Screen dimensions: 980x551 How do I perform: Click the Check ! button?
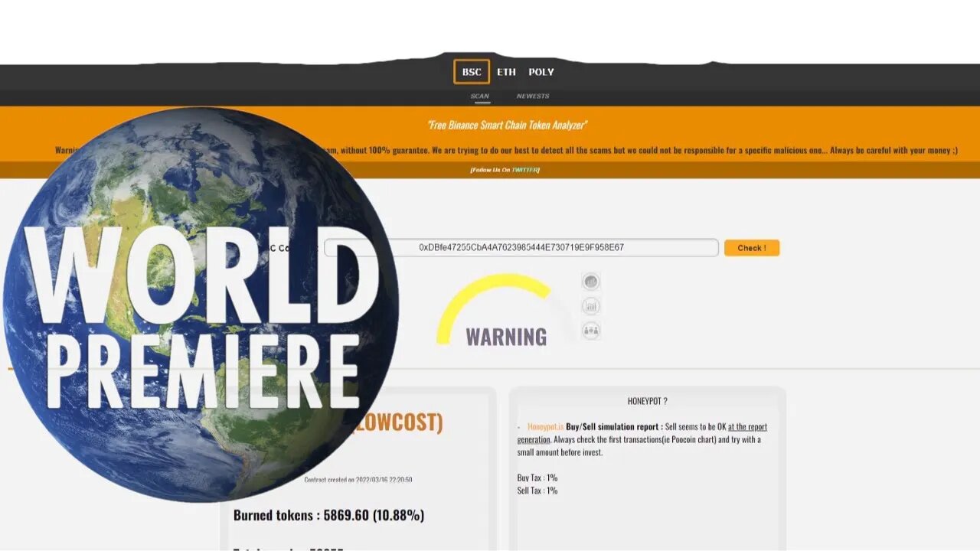pos(752,248)
